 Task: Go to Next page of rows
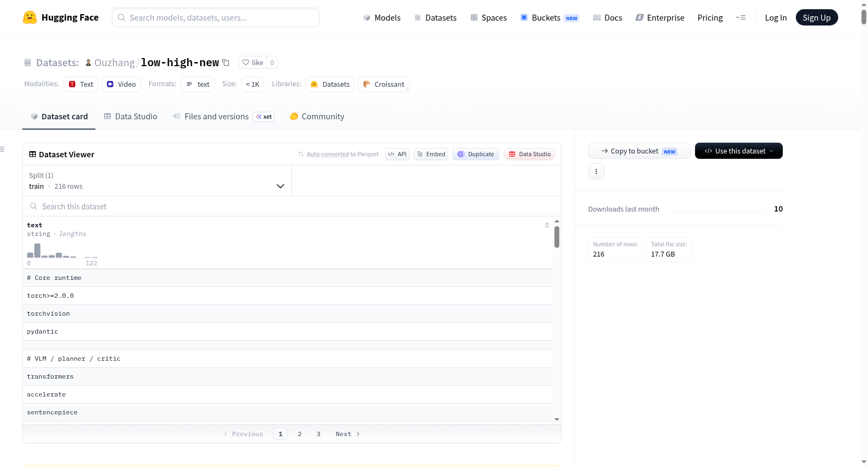[x=348, y=434]
